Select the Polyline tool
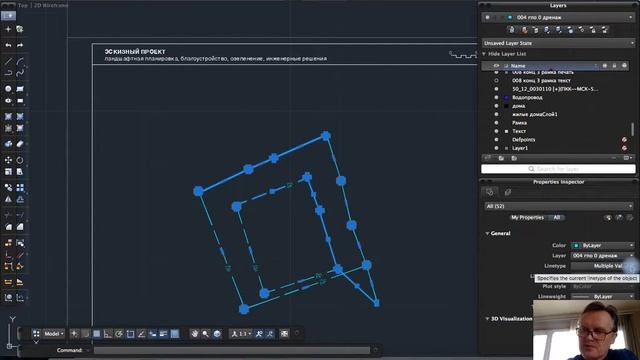The height and width of the screenshot is (360, 640). (x=8, y=73)
